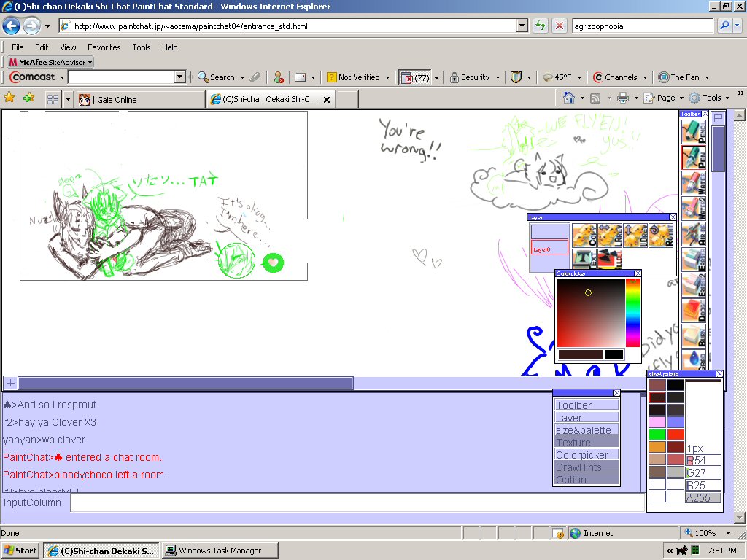Select the Text tool icon
The width and height of the screenshot is (747, 560).
pyautogui.click(x=584, y=259)
